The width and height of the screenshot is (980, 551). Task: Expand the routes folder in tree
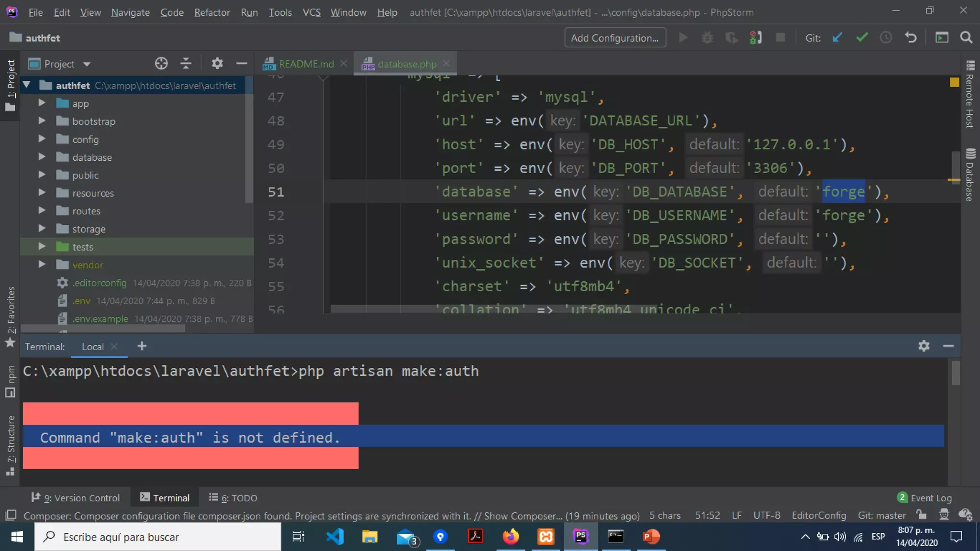pos(42,211)
